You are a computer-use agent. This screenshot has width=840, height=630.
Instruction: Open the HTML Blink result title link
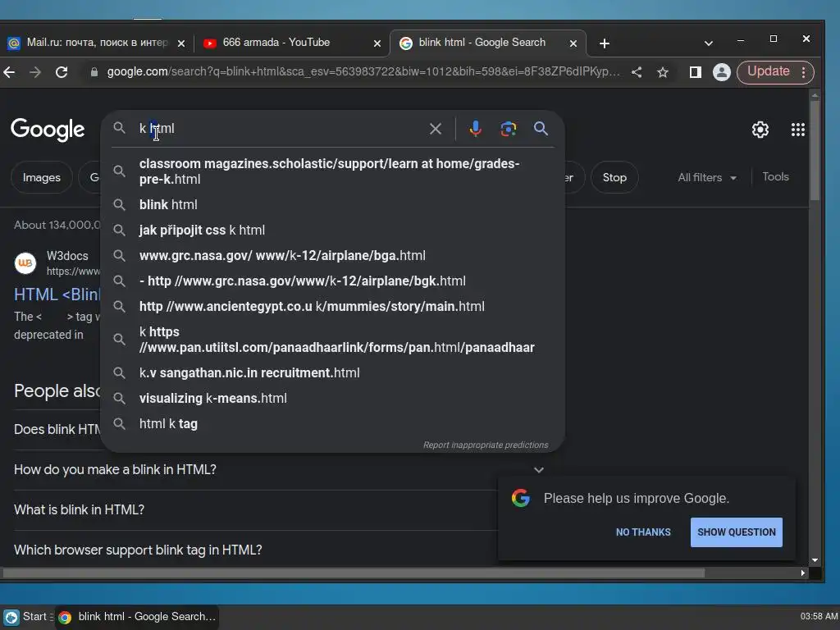coord(57,294)
